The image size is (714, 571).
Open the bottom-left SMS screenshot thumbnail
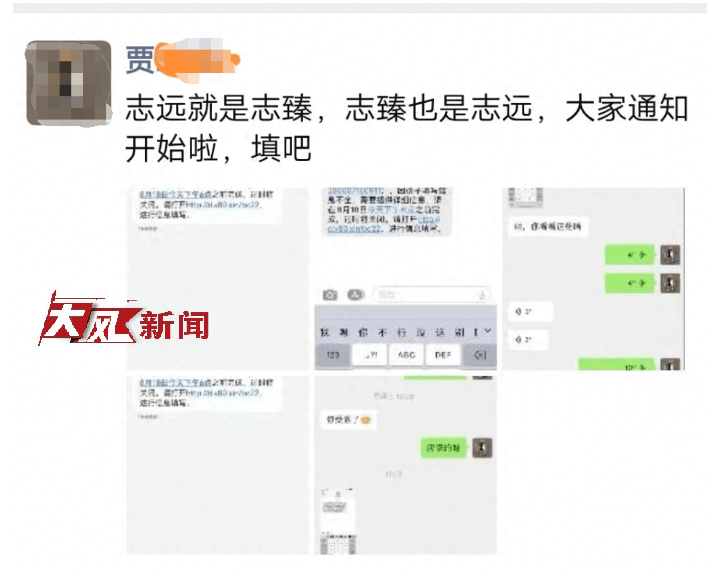click(218, 465)
